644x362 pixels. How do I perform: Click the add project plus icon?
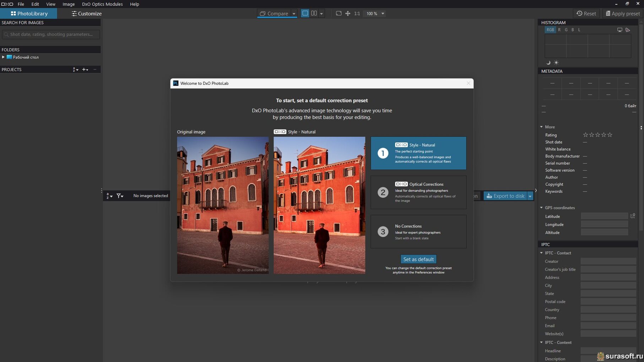[x=85, y=70]
